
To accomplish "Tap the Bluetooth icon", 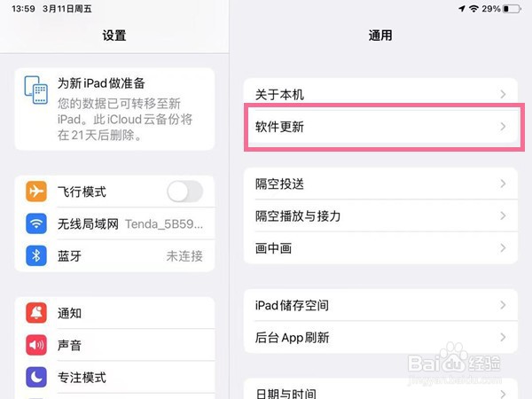I will pos(36,255).
